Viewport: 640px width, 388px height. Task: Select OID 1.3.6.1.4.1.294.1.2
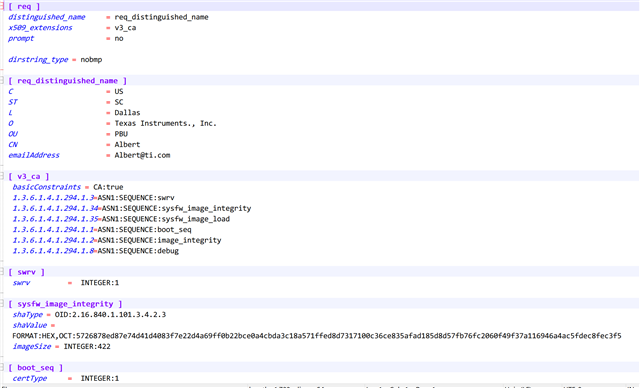coord(53,240)
